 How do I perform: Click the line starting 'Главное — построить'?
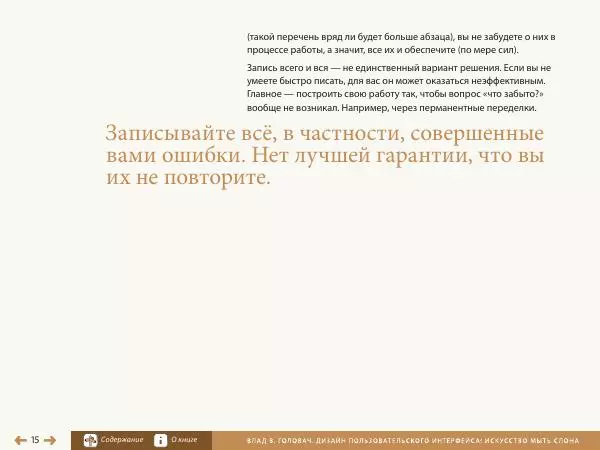pos(395,94)
